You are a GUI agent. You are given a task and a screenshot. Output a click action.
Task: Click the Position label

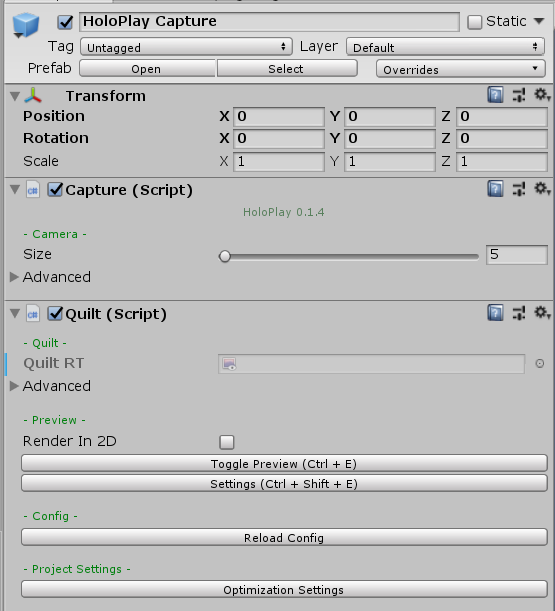pos(54,116)
